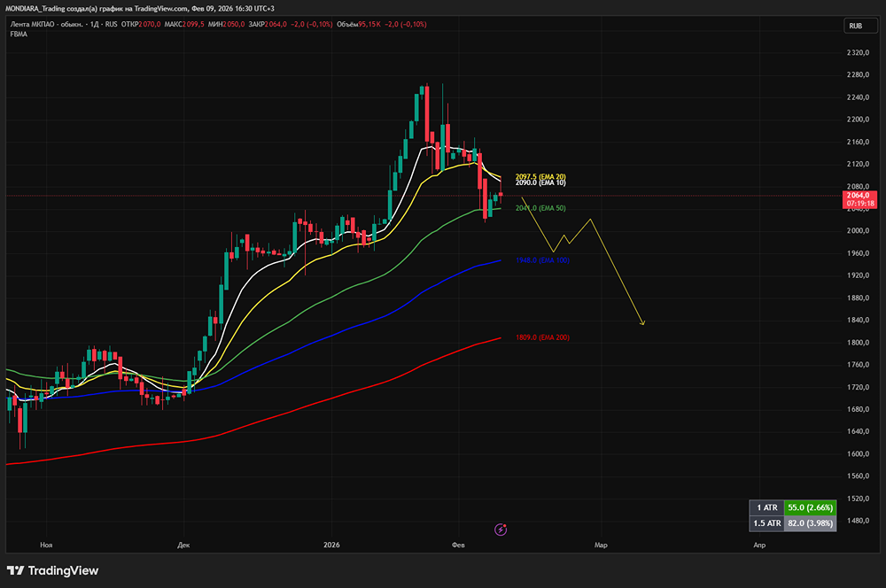The width and height of the screenshot is (886, 588).
Task: Click the 1 ATR header cell
Action: [x=766, y=507]
